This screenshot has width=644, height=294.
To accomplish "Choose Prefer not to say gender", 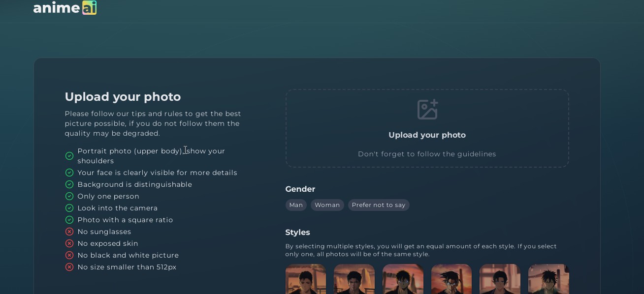I will pyautogui.click(x=379, y=205).
